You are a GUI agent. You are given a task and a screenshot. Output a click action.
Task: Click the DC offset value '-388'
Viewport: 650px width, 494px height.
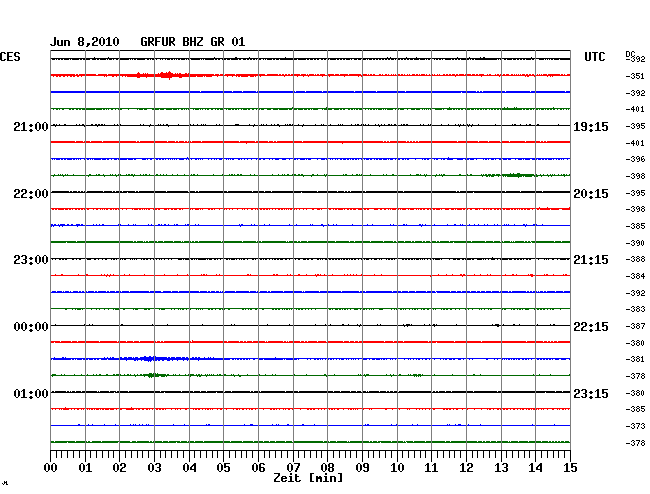(x=635, y=259)
